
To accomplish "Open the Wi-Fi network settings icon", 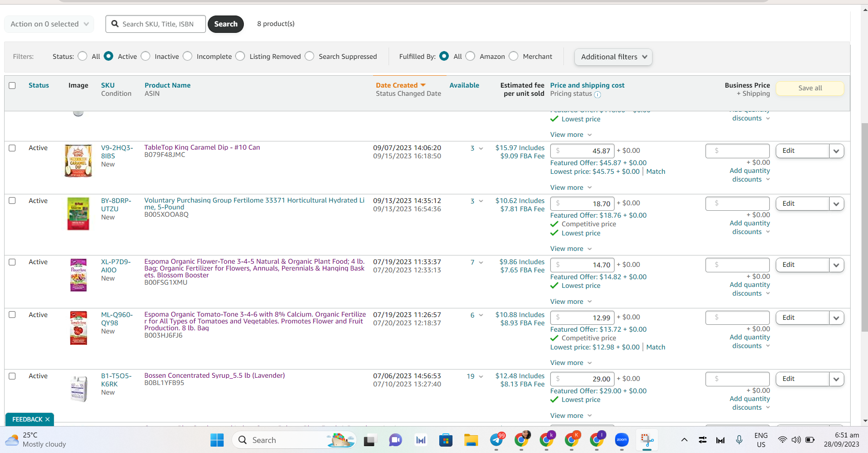I will point(783,440).
